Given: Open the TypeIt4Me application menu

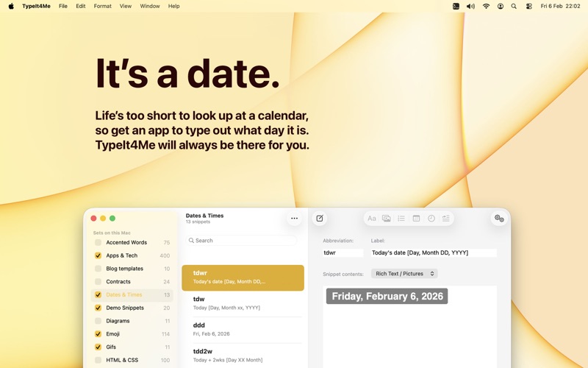Looking at the screenshot, I should tap(36, 6).
